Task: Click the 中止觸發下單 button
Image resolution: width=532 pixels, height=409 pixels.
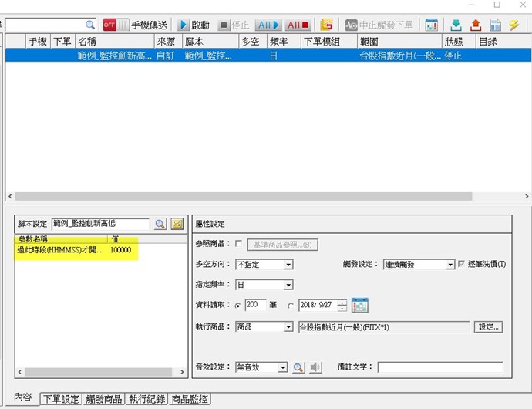Action: [x=379, y=25]
